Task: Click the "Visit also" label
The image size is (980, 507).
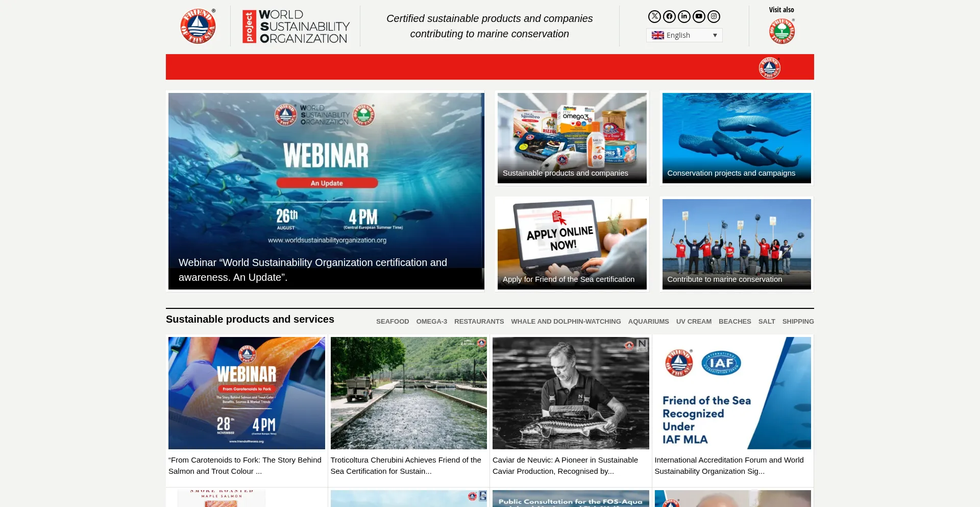Action: 781,10
